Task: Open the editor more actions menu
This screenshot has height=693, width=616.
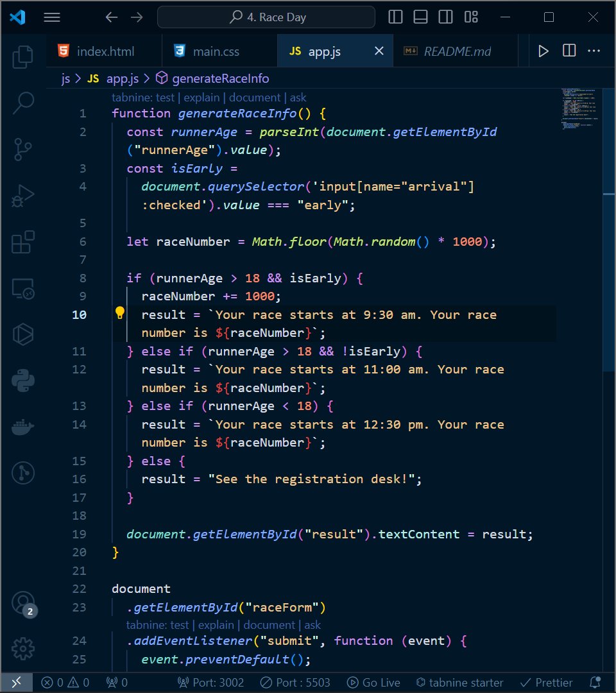Action: (594, 51)
